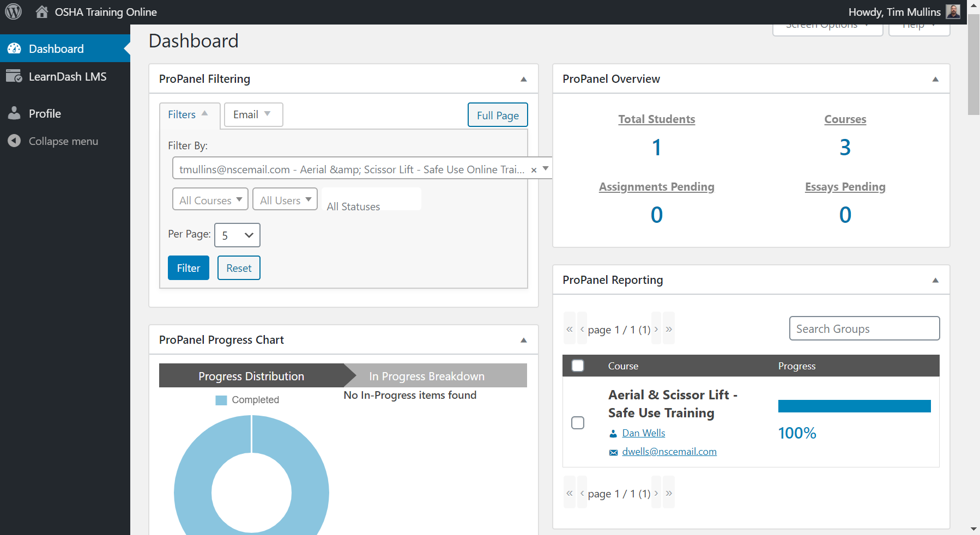The height and width of the screenshot is (535, 980).
Task: Open Dashboard in the sidebar menu
Action: pos(65,48)
